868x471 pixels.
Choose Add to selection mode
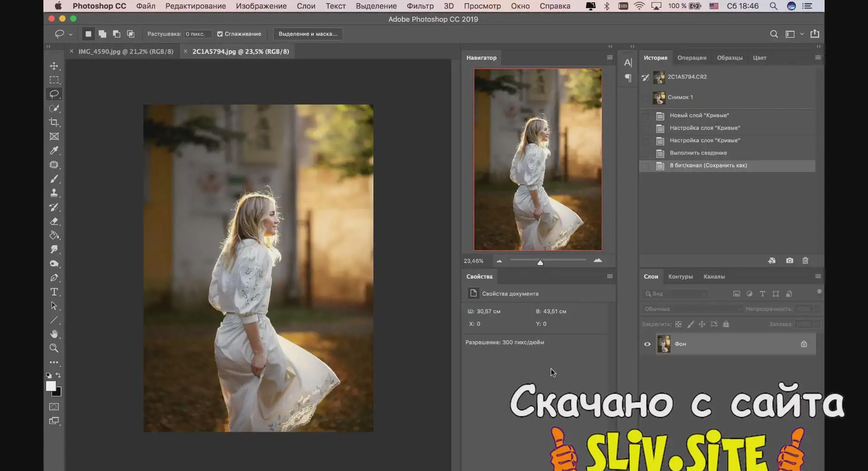tap(103, 34)
